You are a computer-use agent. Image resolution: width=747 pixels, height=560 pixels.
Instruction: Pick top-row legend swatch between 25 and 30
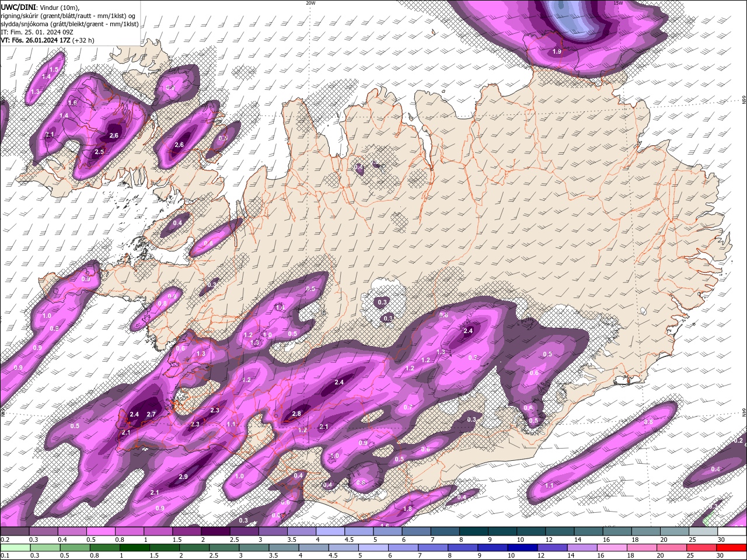pos(703,531)
